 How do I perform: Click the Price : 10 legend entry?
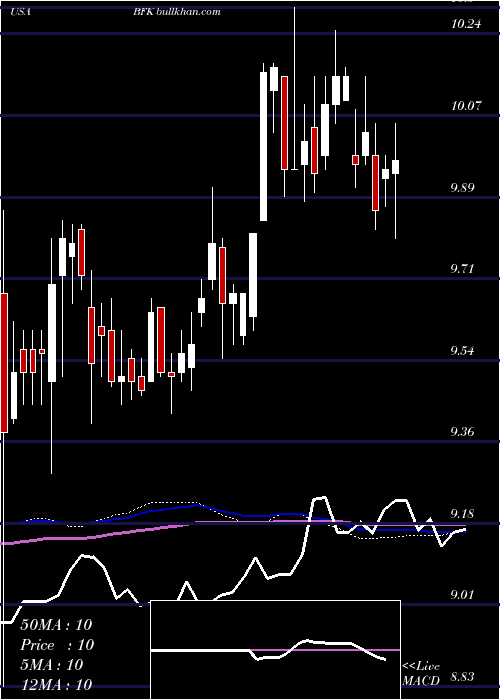[x=57, y=645]
